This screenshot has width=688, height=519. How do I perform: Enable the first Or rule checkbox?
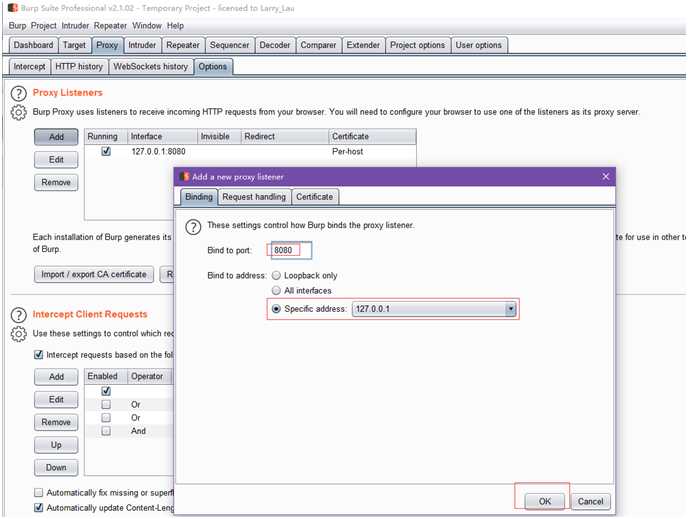[106, 404]
